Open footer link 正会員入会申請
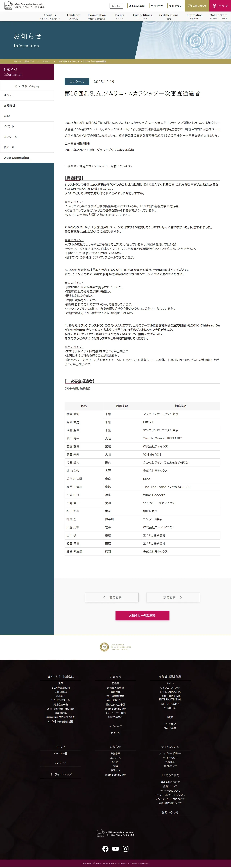The width and height of the screenshot is (231, 868). [x=115, y=687]
